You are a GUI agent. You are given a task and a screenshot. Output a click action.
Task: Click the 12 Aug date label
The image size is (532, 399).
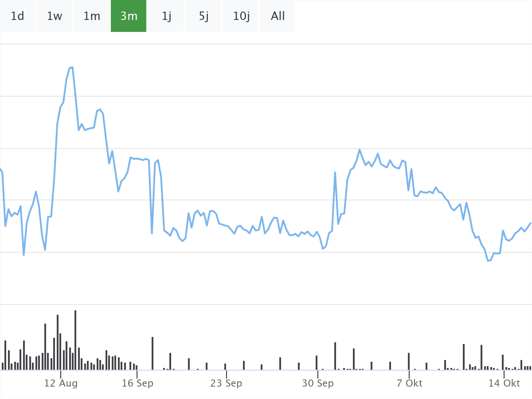tap(61, 383)
